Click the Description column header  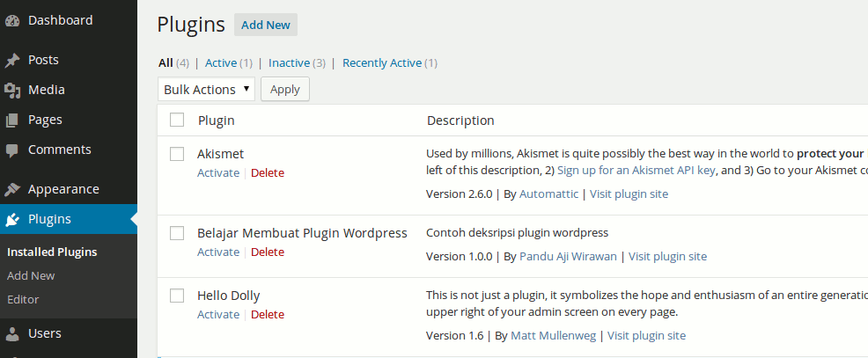pos(460,121)
